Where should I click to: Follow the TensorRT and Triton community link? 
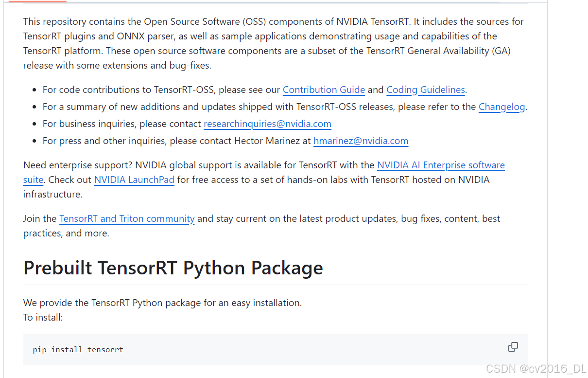coord(127,218)
